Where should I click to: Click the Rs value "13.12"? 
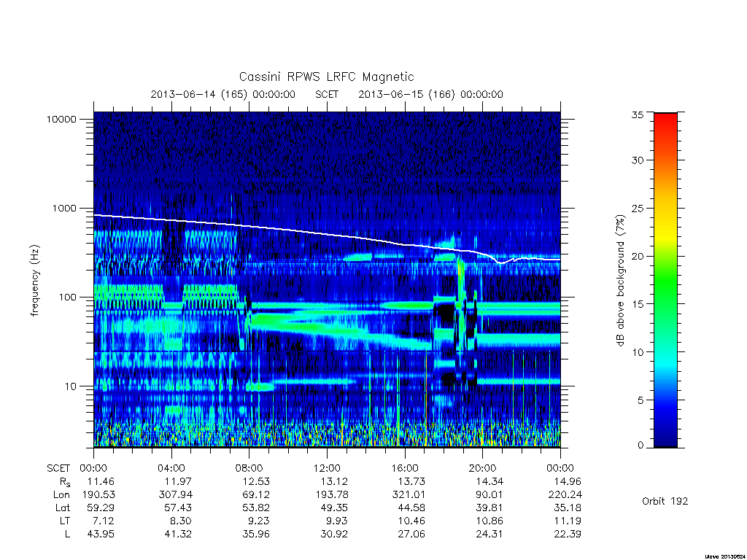(x=334, y=482)
